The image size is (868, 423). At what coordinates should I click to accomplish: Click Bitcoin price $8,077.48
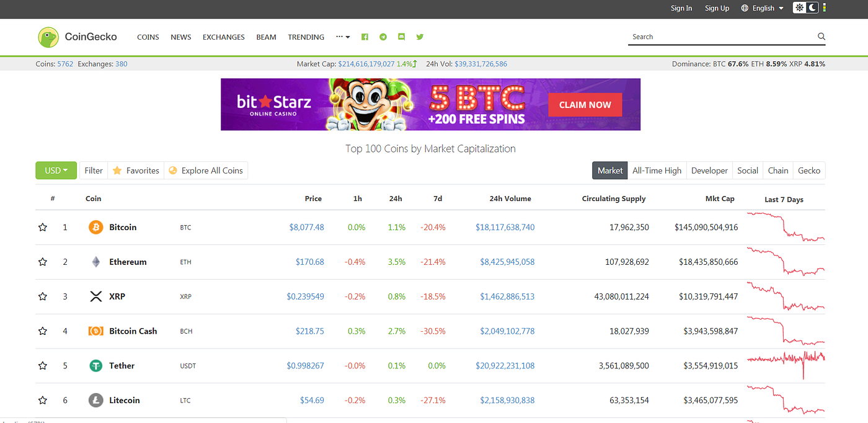tap(307, 228)
